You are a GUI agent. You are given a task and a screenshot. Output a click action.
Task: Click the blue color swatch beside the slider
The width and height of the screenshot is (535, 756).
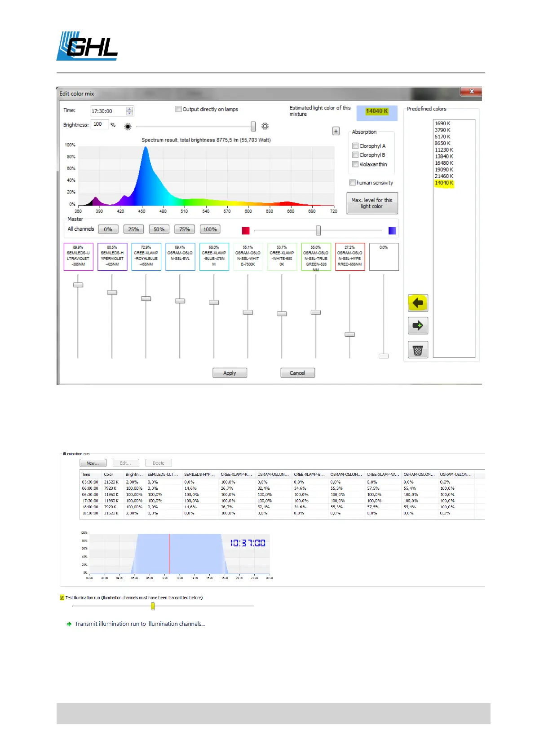click(x=392, y=230)
